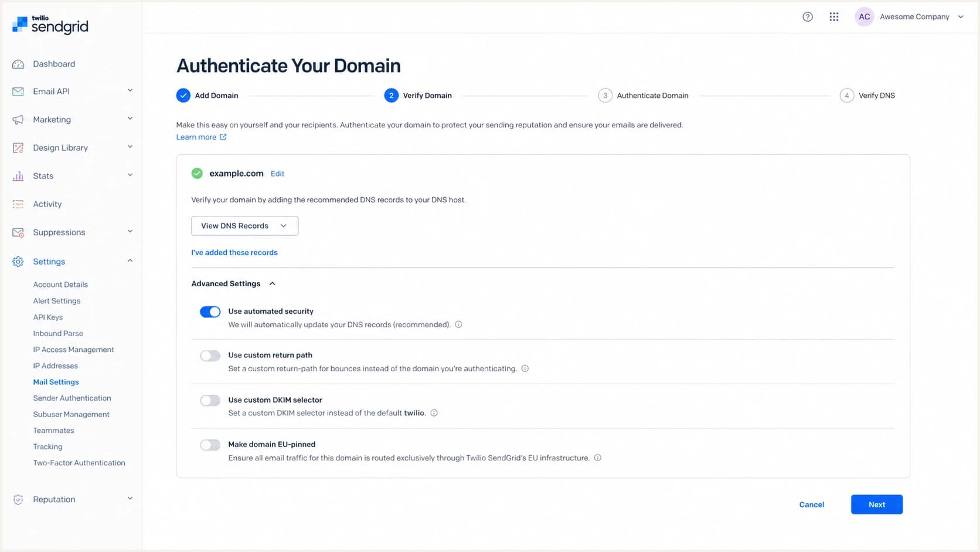980x552 pixels.
Task: Click info icon for EU-pinned domain
Action: coord(598,458)
